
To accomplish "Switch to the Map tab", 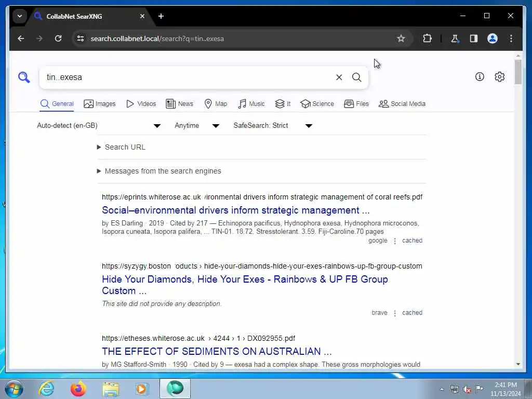I will pyautogui.click(x=216, y=104).
